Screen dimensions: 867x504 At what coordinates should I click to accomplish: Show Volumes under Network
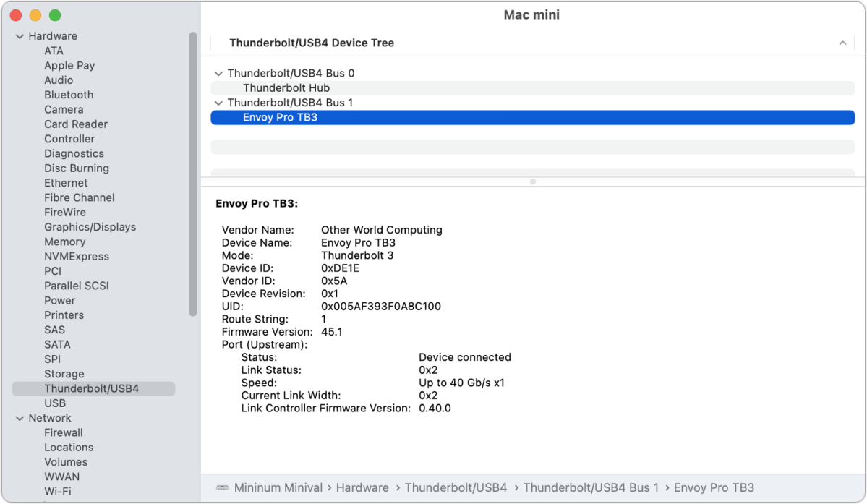(65, 462)
